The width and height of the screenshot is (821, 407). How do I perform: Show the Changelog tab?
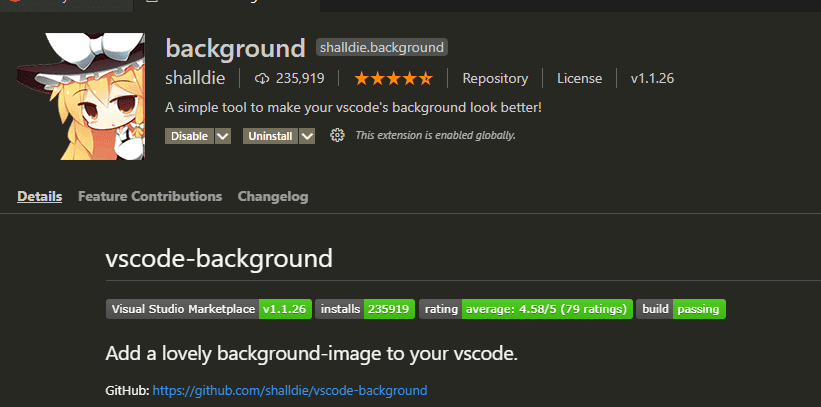[273, 196]
